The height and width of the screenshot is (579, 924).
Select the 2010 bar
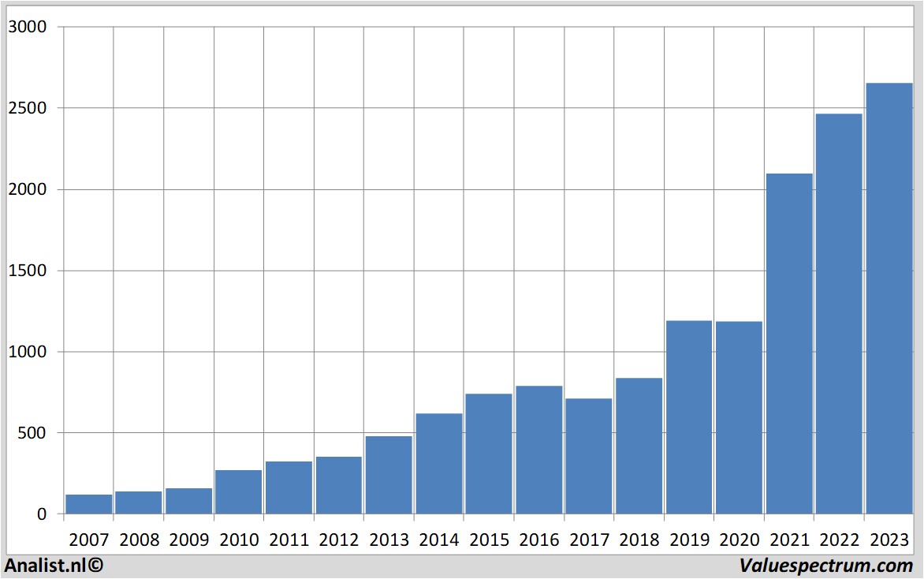click(x=238, y=492)
